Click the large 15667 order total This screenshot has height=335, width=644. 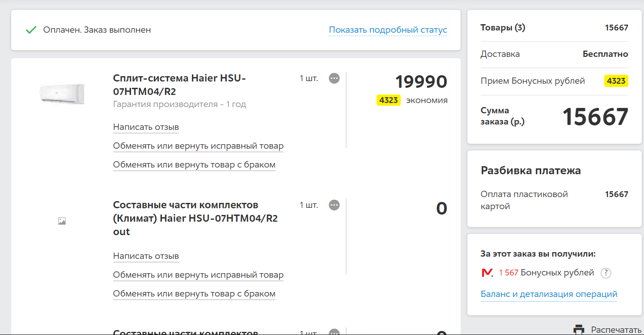595,117
